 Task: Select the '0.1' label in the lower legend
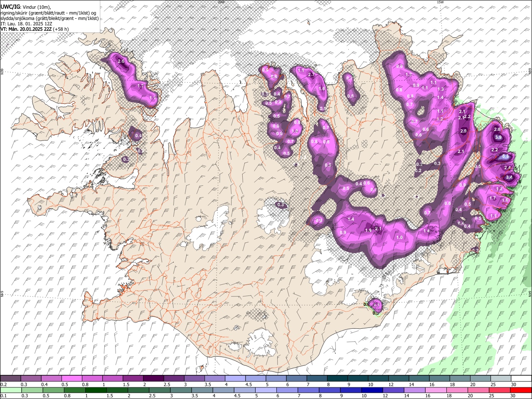click(x=4, y=396)
